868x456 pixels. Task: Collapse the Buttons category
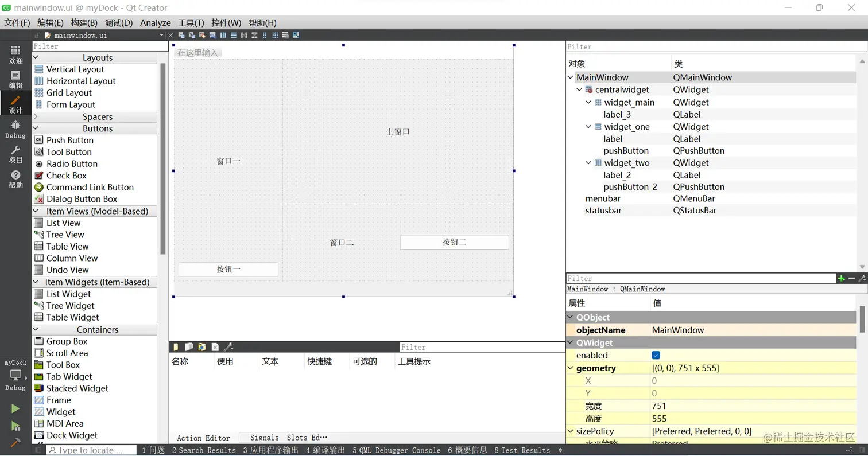coord(36,128)
